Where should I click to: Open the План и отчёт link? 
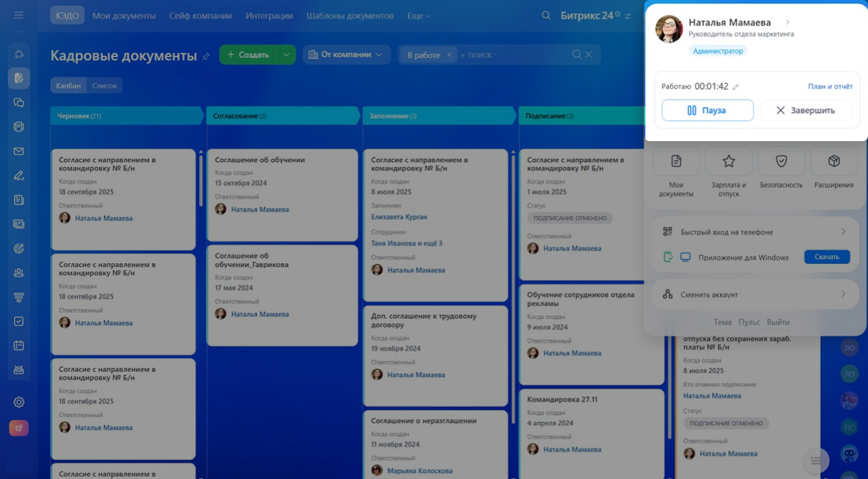point(830,87)
